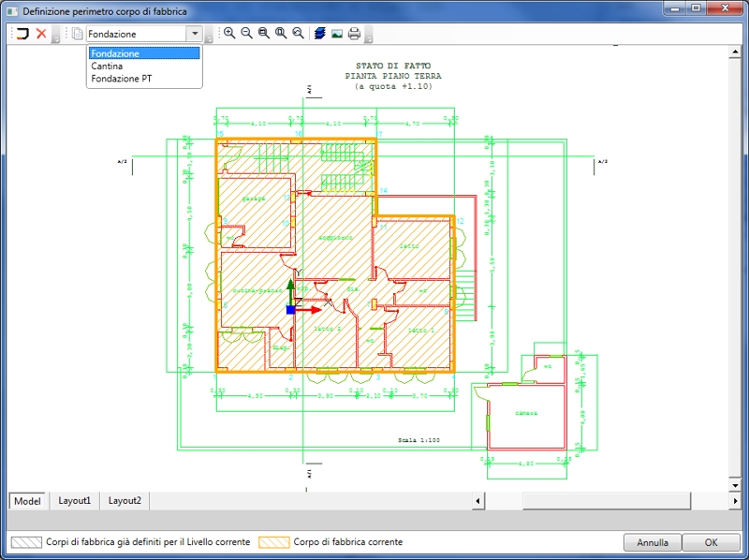
Task: Click the zoom in magnifier icon
Action: click(x=229, y=34)
